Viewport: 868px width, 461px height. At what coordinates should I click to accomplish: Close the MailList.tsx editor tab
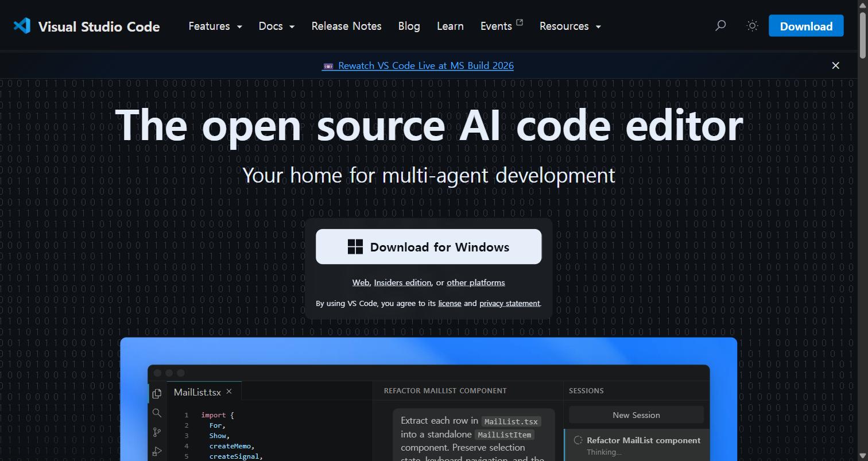[228, 392]
